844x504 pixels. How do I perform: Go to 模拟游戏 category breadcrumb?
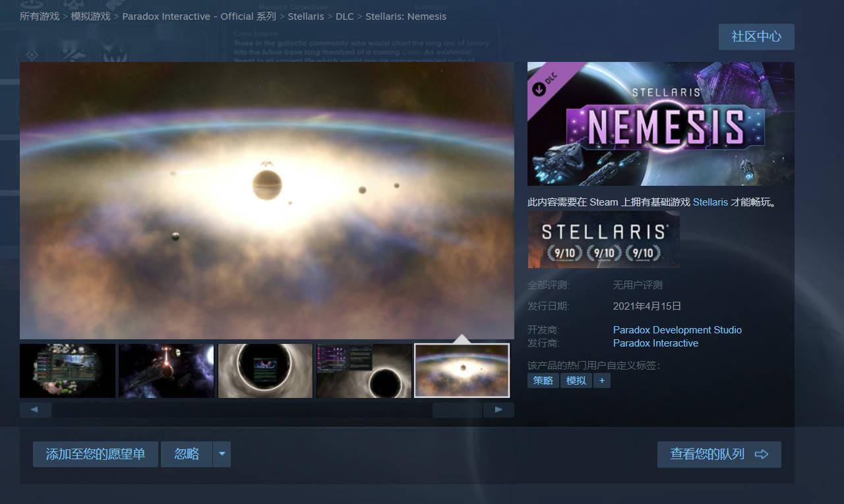[x=91, y=16]
